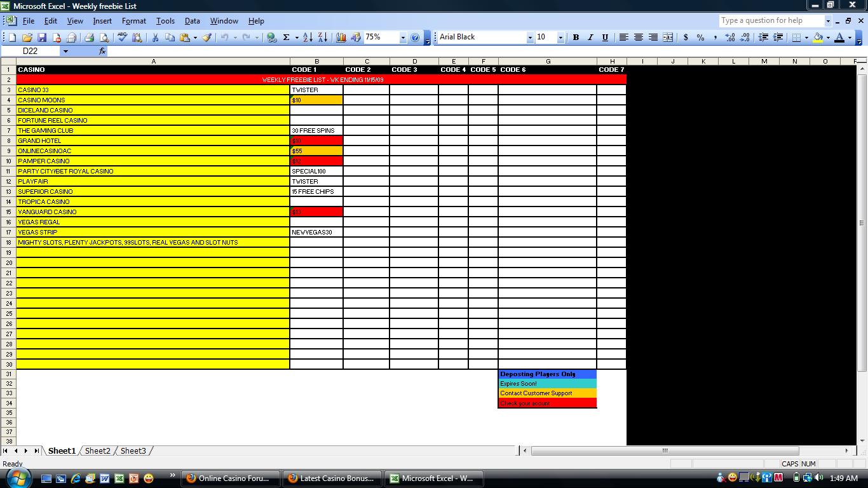Apply the yellow Fill Color bucket

(818, 37)
